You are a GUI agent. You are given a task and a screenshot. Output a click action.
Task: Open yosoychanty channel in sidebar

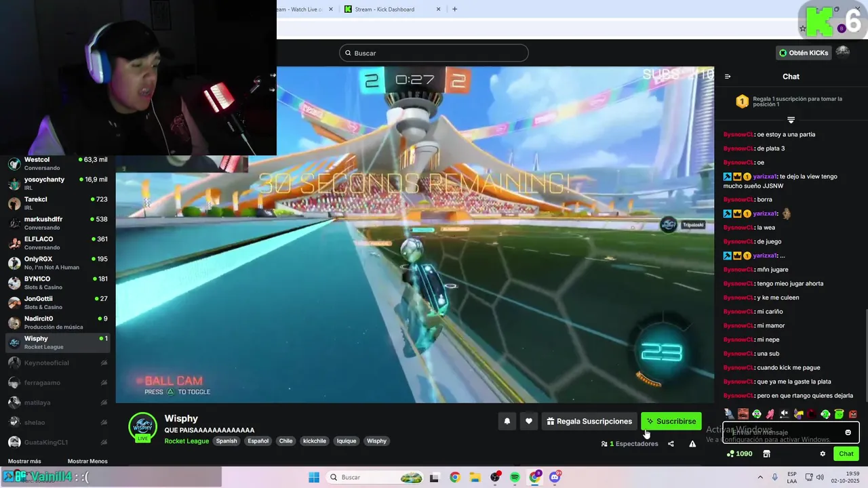(58, 183)
